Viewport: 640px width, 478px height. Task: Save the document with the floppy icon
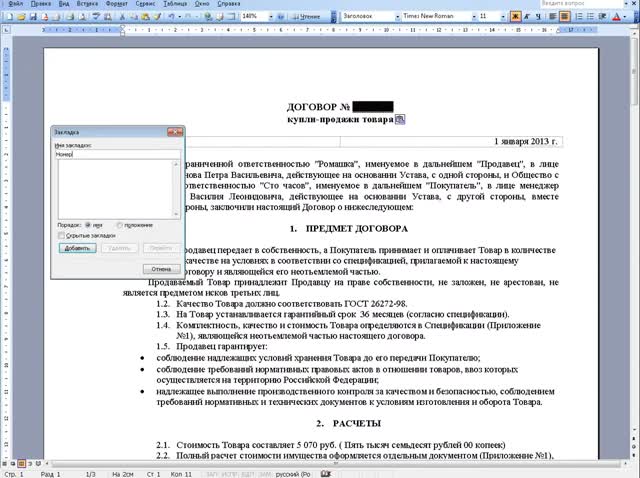33,17
